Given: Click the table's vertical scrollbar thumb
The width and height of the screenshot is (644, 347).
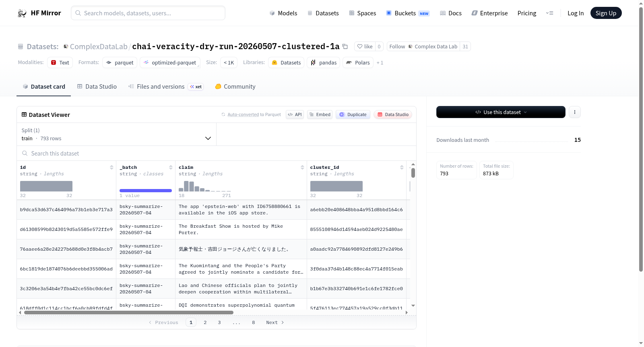Looking at the screenshot, I should tap(413, 173).
